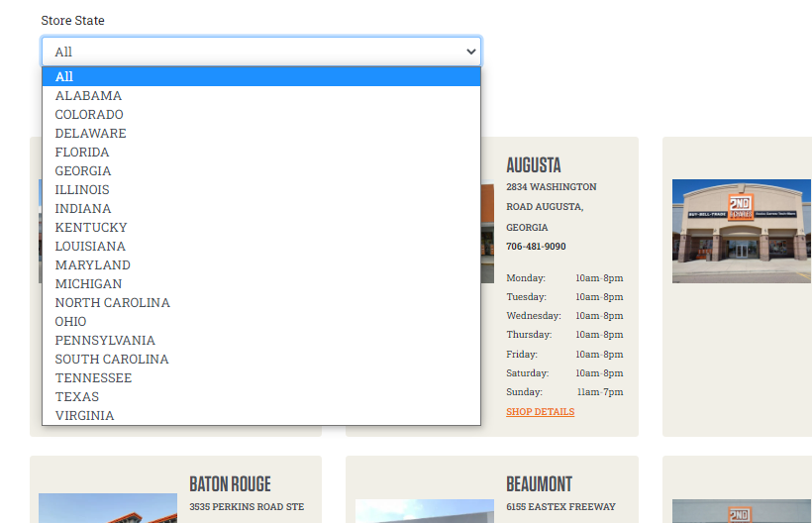812x523 pixels.
Task: Filter stores by TEXAS
Action: coord(261,396)
